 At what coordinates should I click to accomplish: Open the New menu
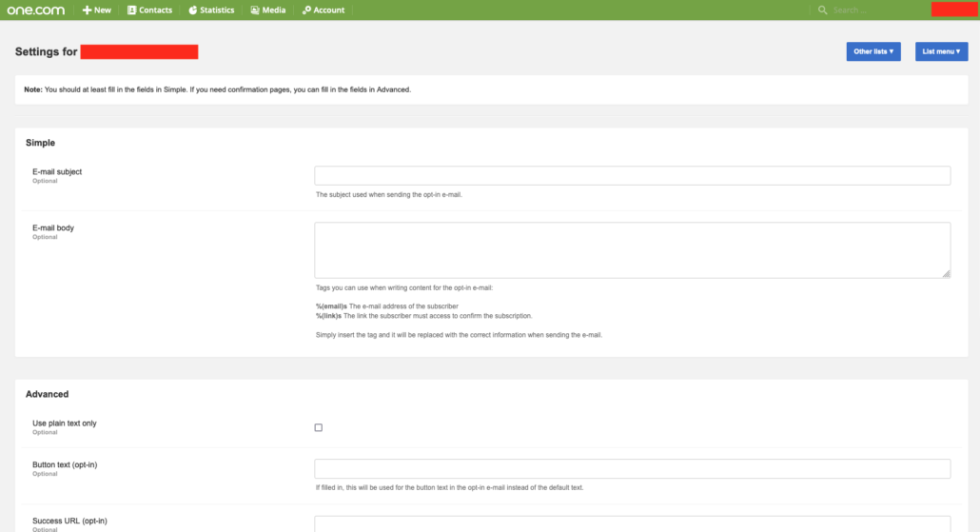pos(97,10)
